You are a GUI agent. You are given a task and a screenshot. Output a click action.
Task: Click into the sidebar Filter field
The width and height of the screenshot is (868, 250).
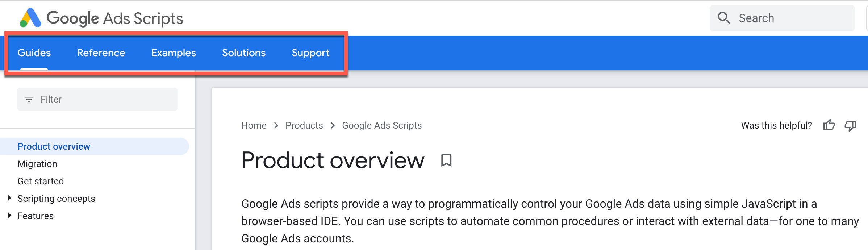[97, 99]
